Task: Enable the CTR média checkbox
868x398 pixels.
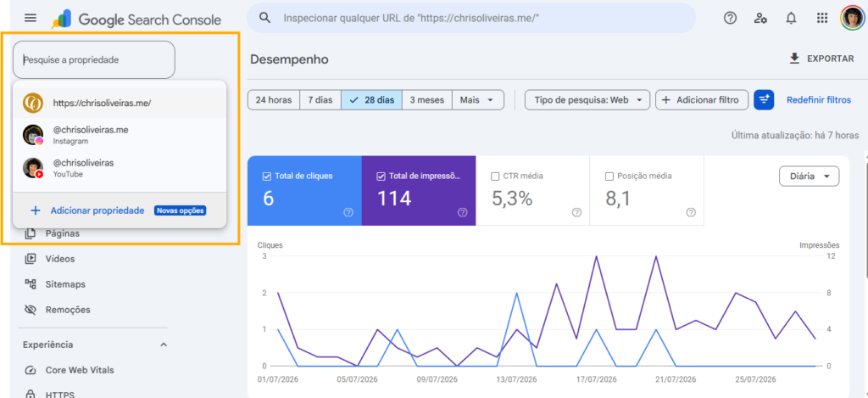Action: (x=495, y=177)
